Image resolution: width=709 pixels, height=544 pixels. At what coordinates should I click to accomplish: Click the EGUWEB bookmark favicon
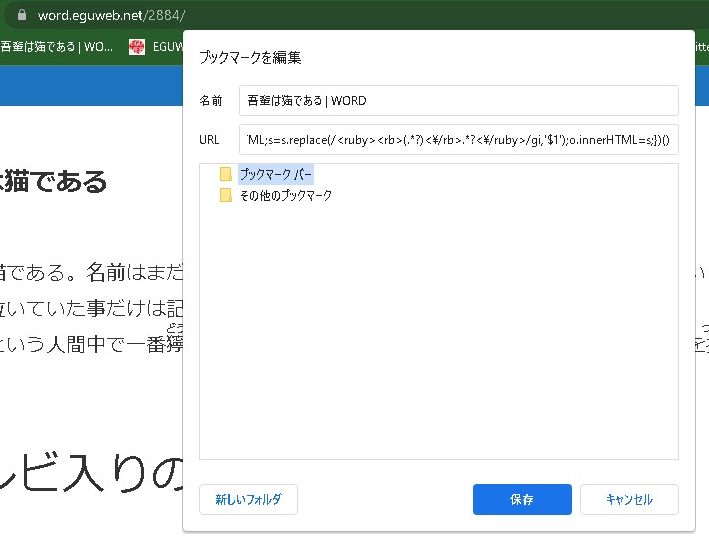(x=137, y=47)
